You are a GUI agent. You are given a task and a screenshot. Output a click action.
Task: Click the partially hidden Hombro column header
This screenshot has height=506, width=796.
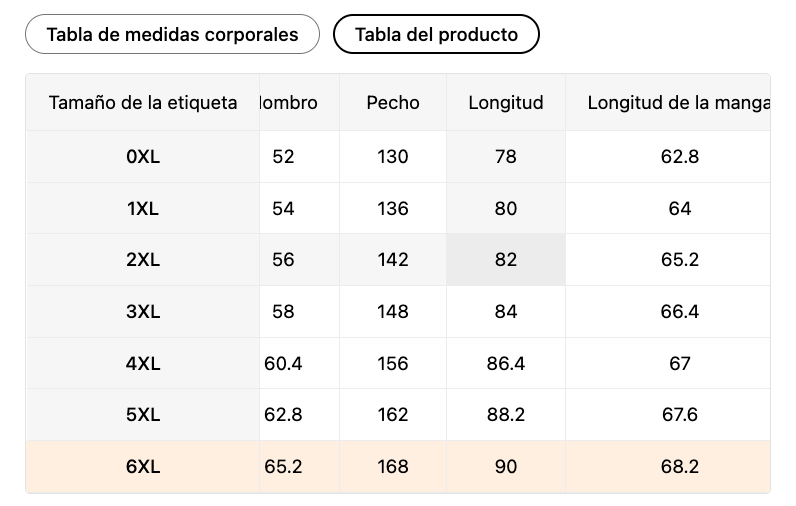(x=288, y=102)
